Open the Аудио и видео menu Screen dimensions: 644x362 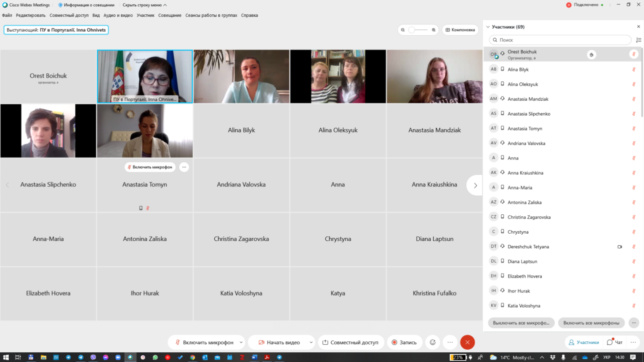[x=118, y=15]
